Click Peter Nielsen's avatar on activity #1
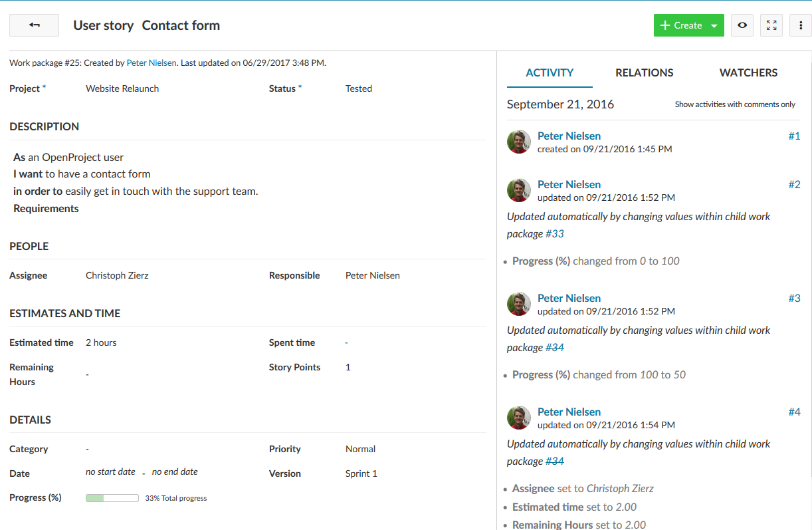812x530 pixels. point(519,142)
